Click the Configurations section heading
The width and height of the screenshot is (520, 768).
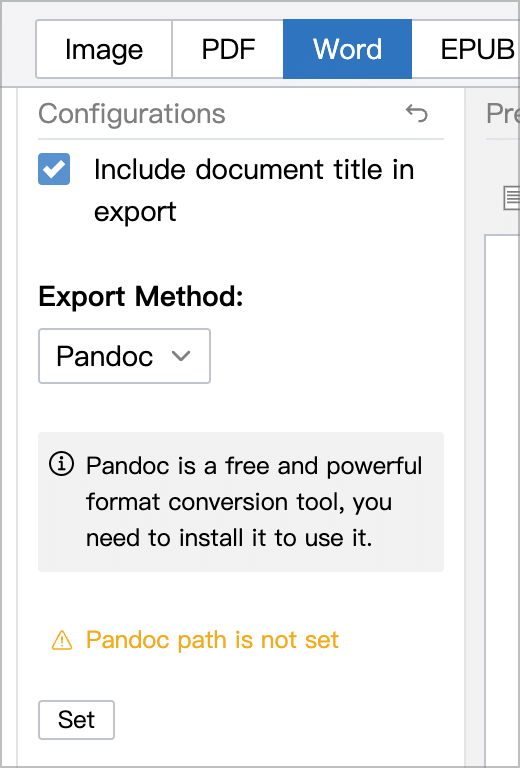click(x=132, y=114)
